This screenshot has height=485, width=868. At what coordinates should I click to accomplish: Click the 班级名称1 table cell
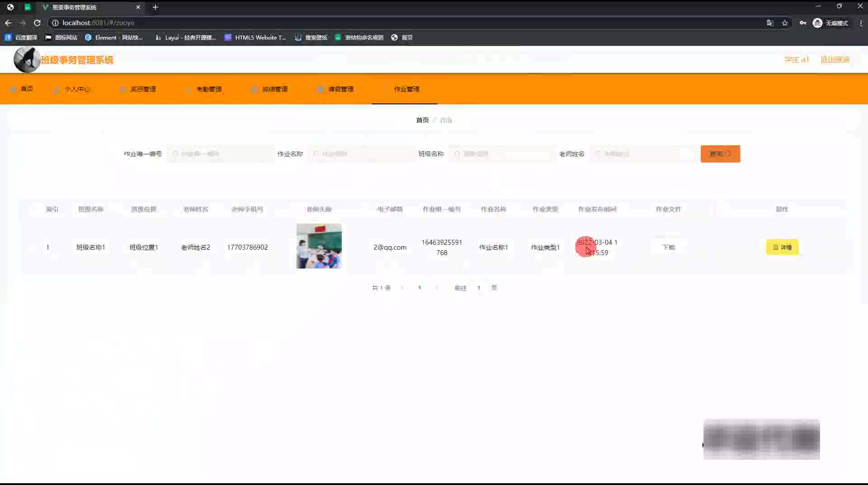tap(90, 247)
